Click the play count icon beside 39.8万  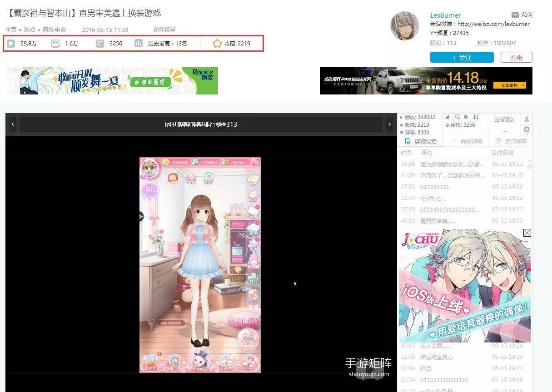[11, 44]
